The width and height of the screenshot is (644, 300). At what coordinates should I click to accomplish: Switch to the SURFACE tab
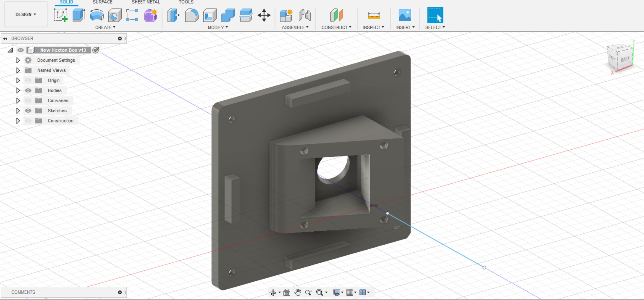point(102,2)
